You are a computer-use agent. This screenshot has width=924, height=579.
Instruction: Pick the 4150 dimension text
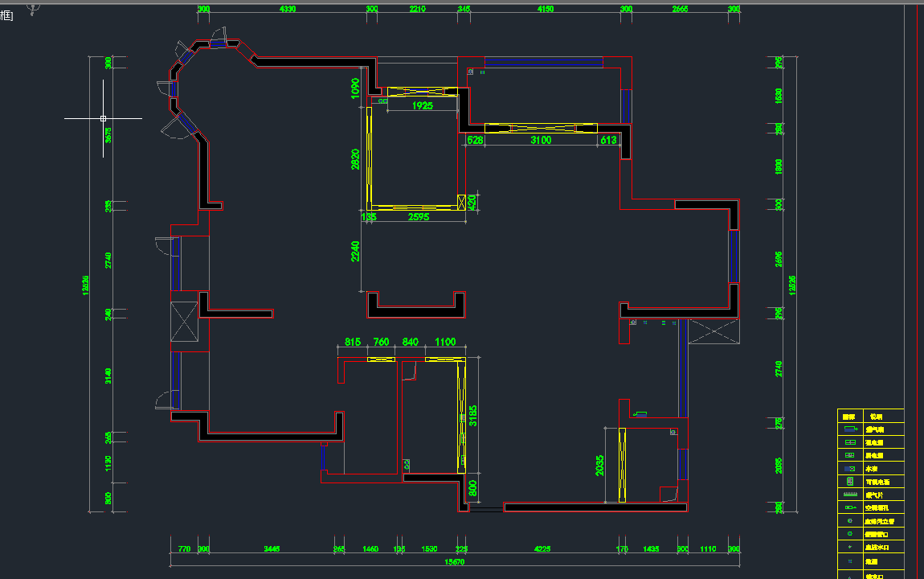(x=545, y=9)
